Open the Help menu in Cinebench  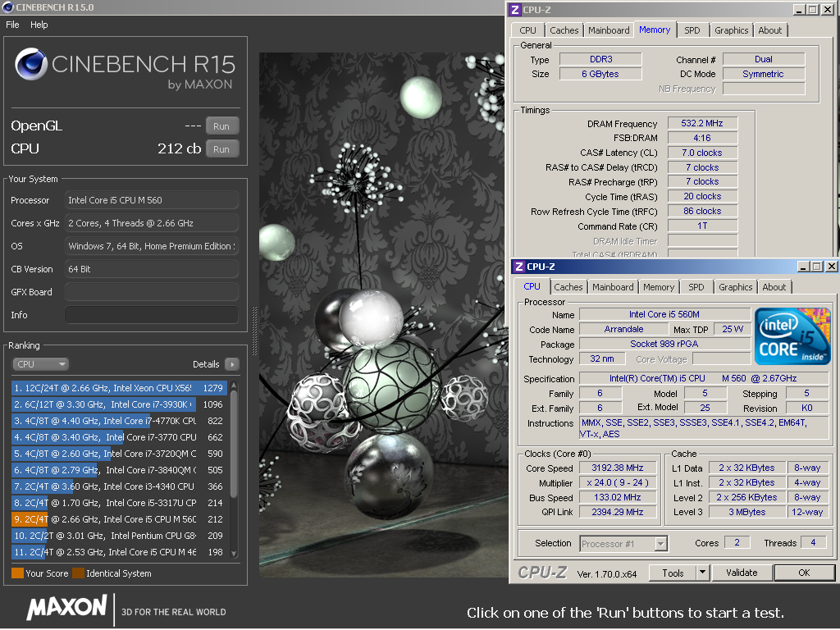tap(39, 25)
